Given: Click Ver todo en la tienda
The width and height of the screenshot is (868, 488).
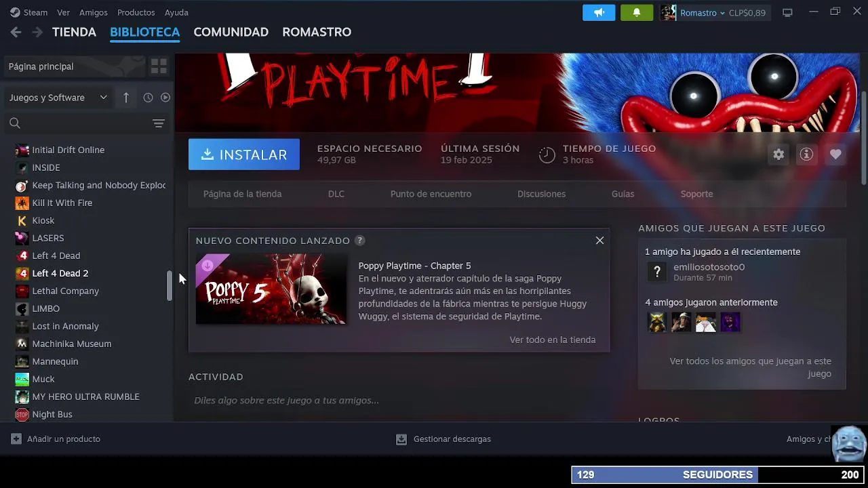Looking at the screenshot, I should 553,340.
